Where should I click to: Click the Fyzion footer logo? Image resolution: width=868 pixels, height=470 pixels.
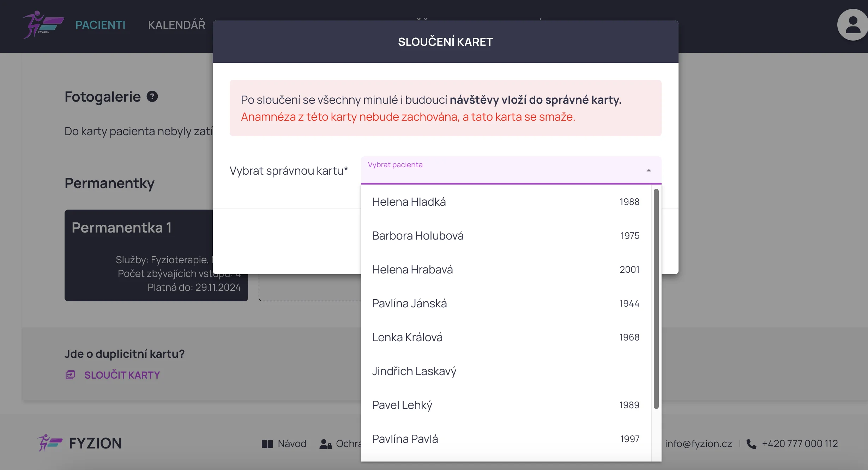(x=80, y=443)
